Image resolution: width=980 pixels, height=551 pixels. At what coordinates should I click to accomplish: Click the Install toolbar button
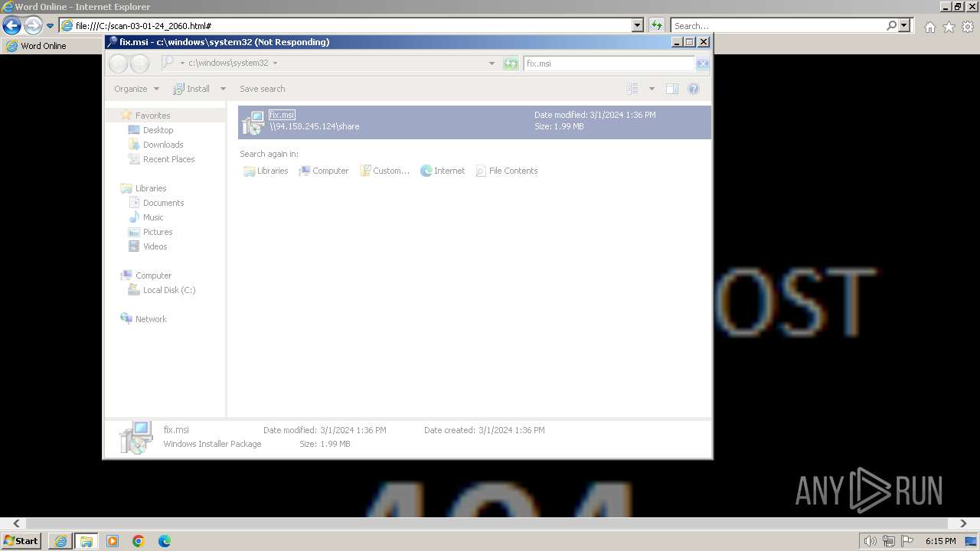pyautogui.click(x=191, y=89)
